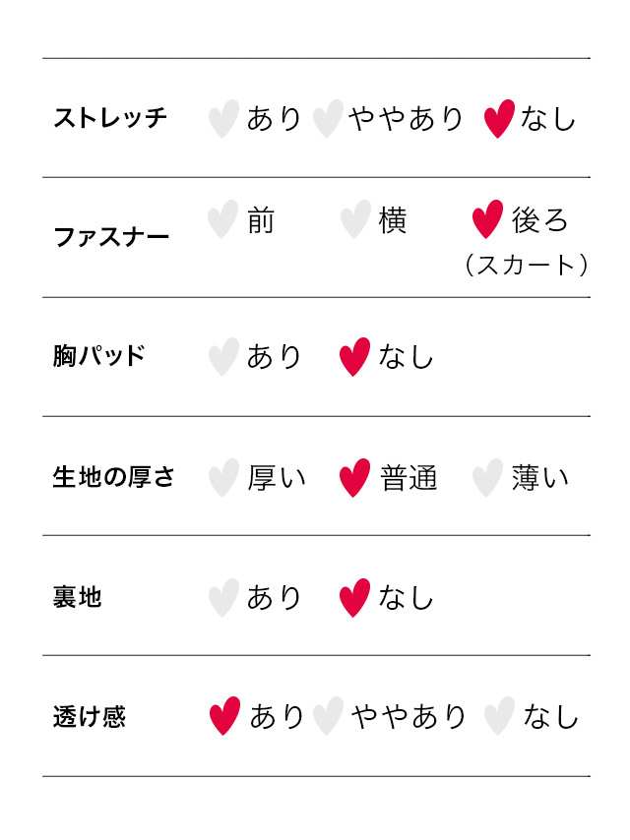Select the gray heart for ストレッチ ややあり

pos(327,119)
